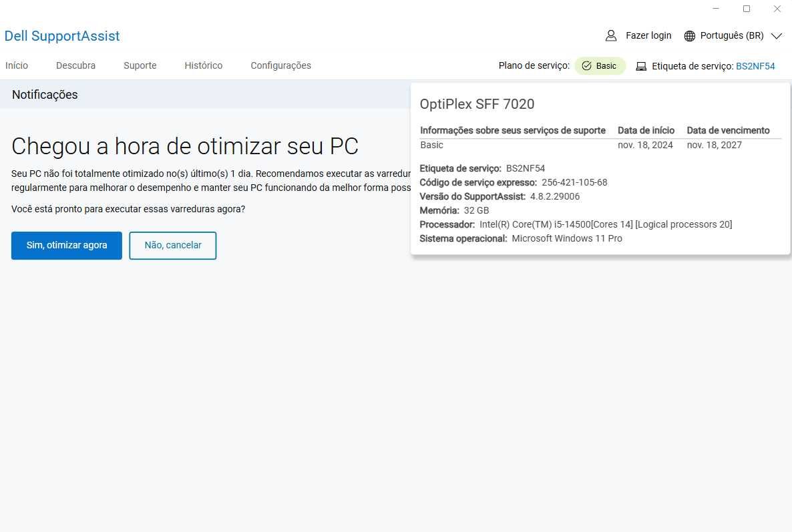The height and width of the screenshot is (532, 792).
Task: Click Não, cancelar button
Action: tap(173, 245)
